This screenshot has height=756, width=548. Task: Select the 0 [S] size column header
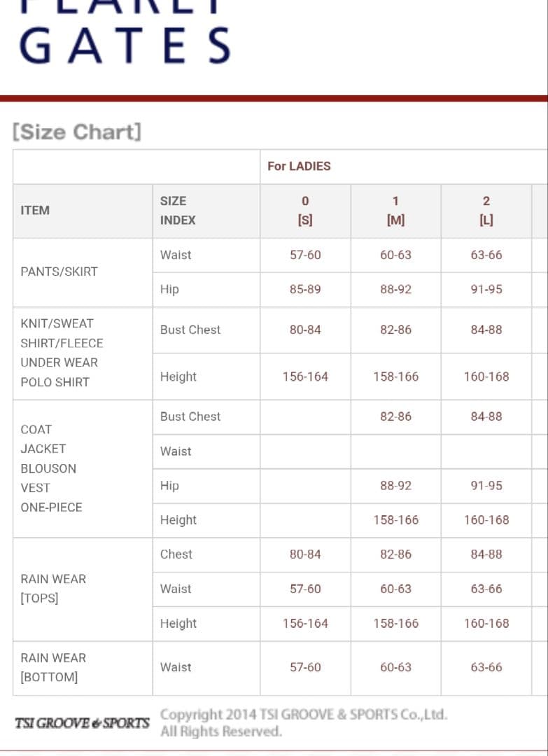point(305,210)
